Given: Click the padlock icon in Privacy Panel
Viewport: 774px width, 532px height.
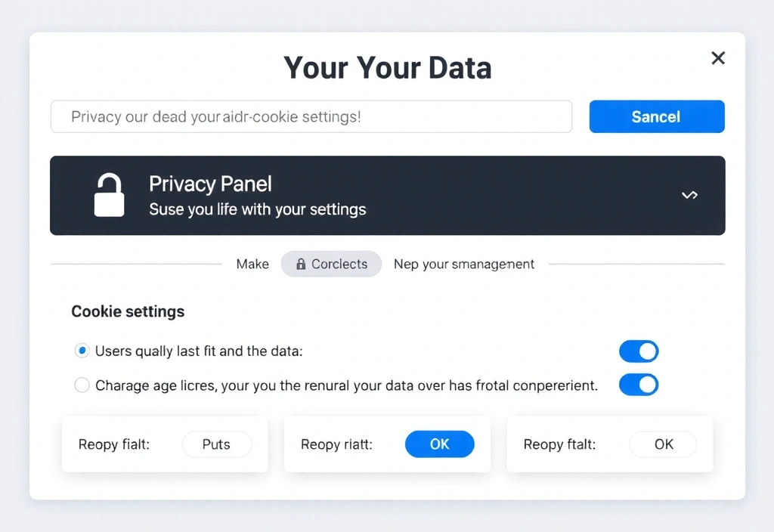Looking at the screenshot, I should (x=110, y=196).
